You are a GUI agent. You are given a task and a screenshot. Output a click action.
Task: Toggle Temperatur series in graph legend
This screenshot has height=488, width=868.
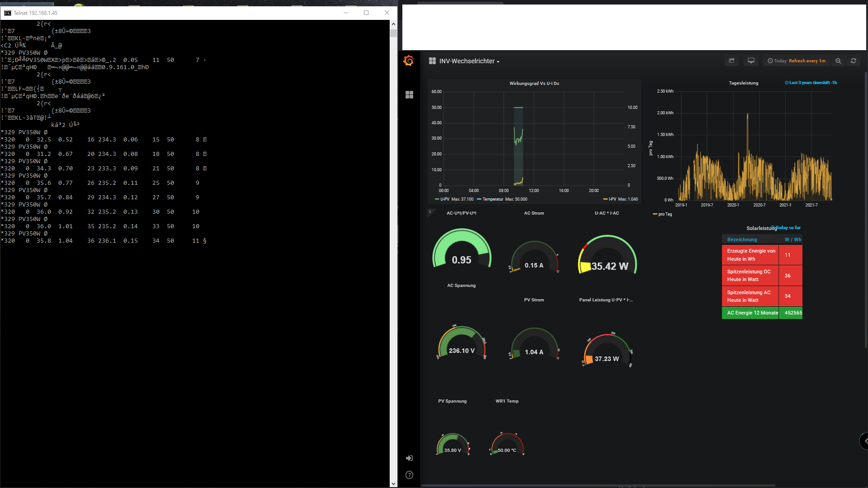pos(492,199)
